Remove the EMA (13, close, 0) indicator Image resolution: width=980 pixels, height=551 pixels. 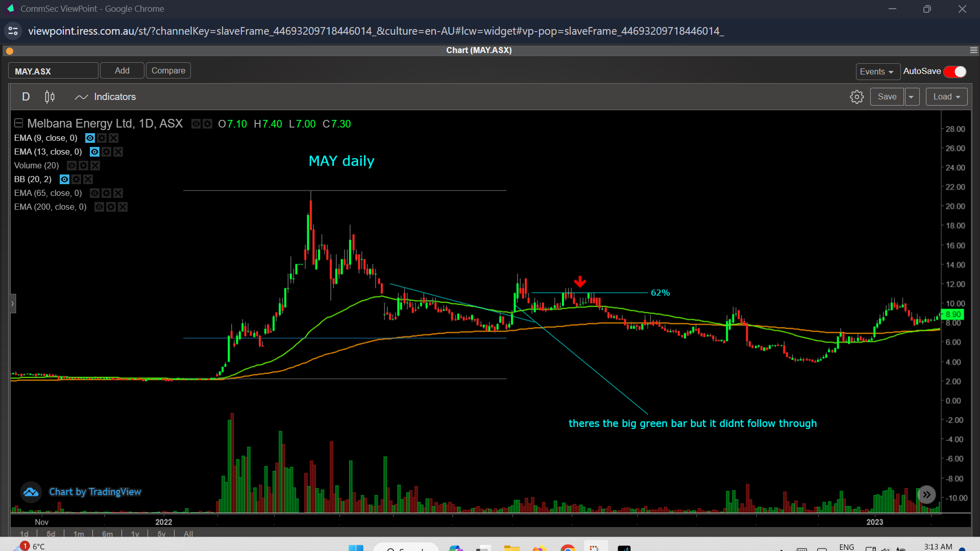[x=118, y=152]
